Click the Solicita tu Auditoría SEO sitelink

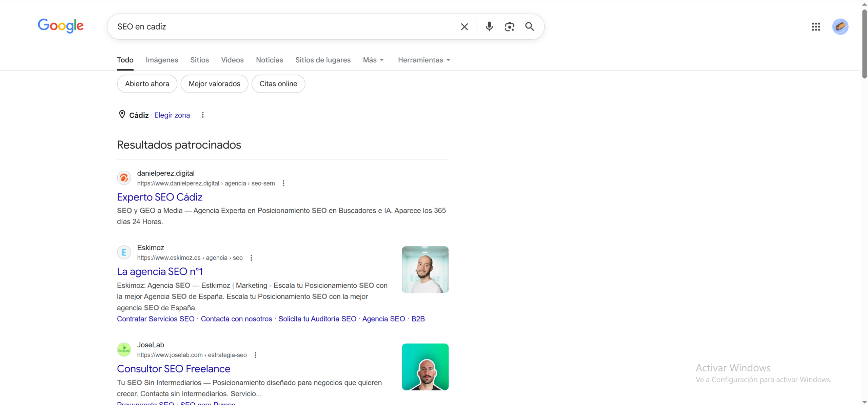click(317, 319)
